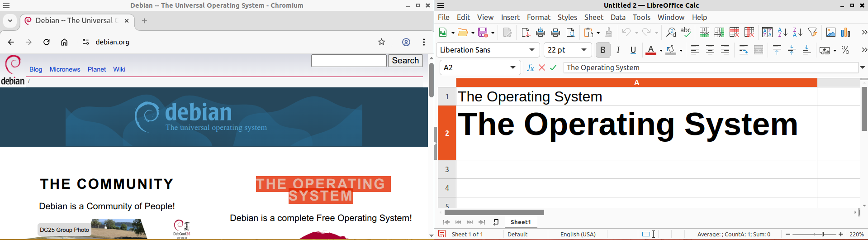Click the Delete Columns icon

pos(749,33)
